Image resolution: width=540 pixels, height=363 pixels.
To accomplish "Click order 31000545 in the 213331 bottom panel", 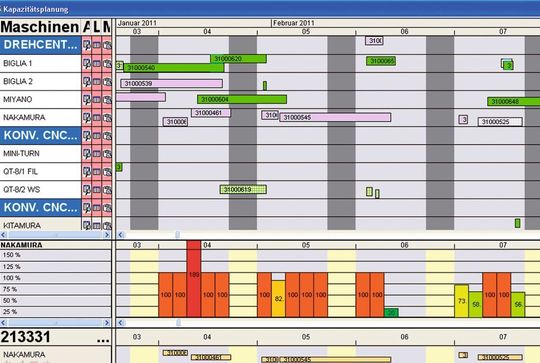I will coord(336,360).
